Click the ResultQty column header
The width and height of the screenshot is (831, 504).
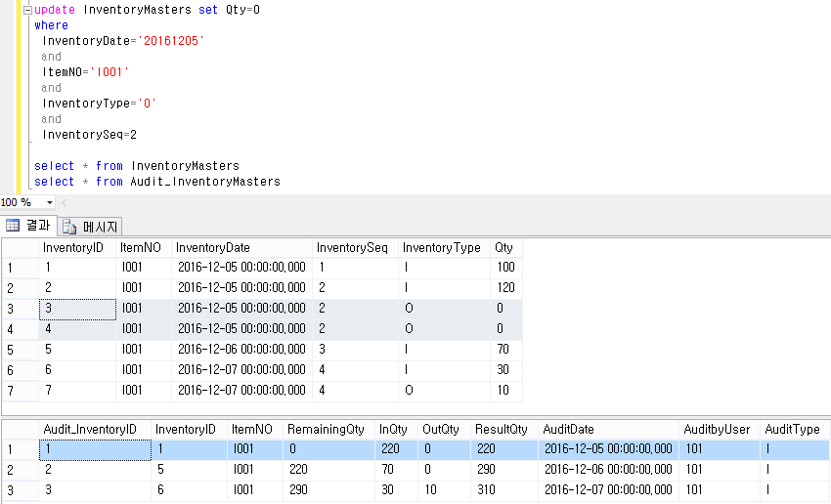501,429
